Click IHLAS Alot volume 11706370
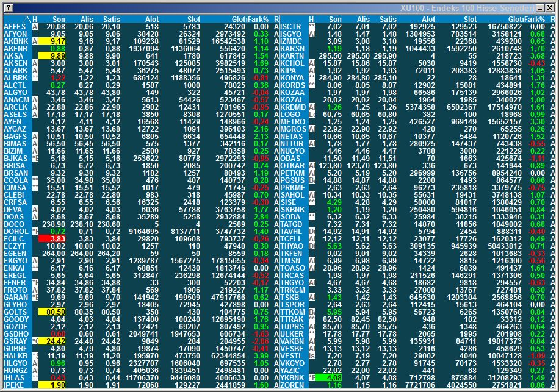Image resolution: width=559 pixels, height=392 pixels. point(142,378)
